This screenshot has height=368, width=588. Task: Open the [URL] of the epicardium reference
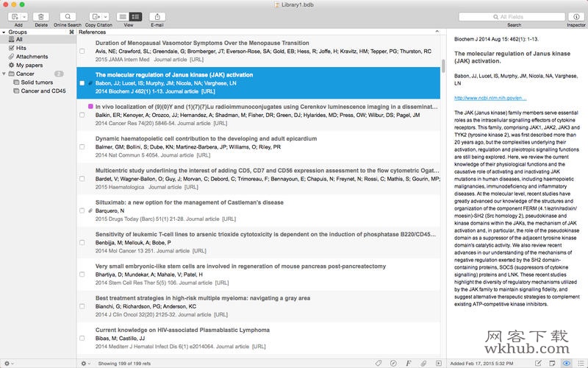[x=204, y=155]
